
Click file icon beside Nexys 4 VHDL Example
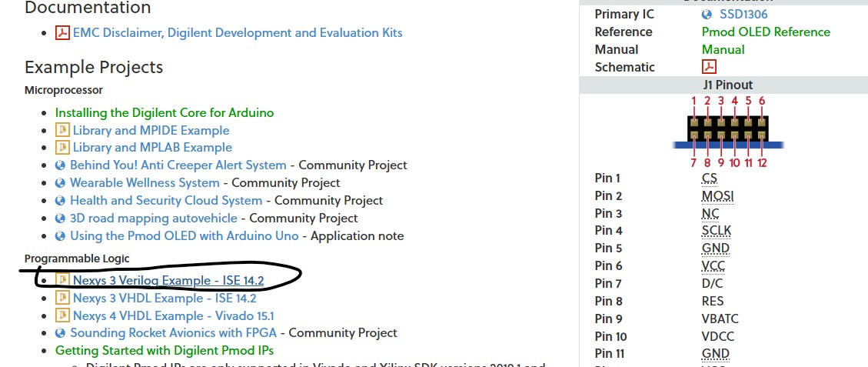point(62,315)
